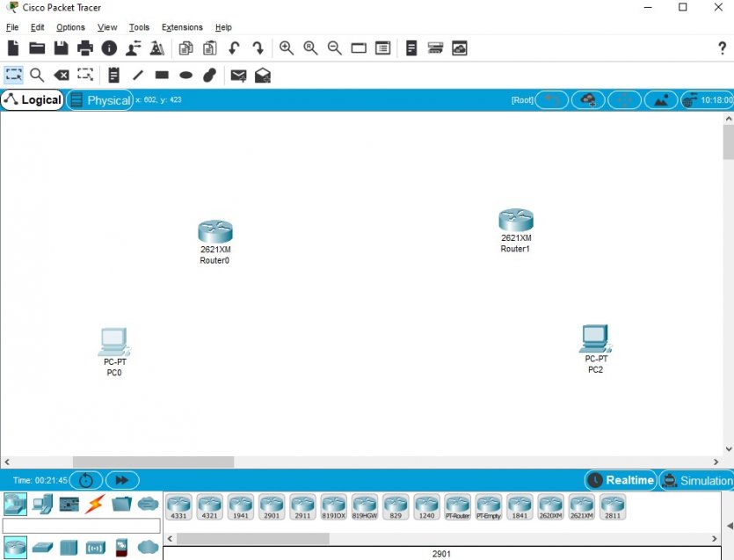Image resolution: width=734 pixels, height=560 pixels.
Task: Open the Options menu
Action: pyautogui.click(x=70, y=27)
